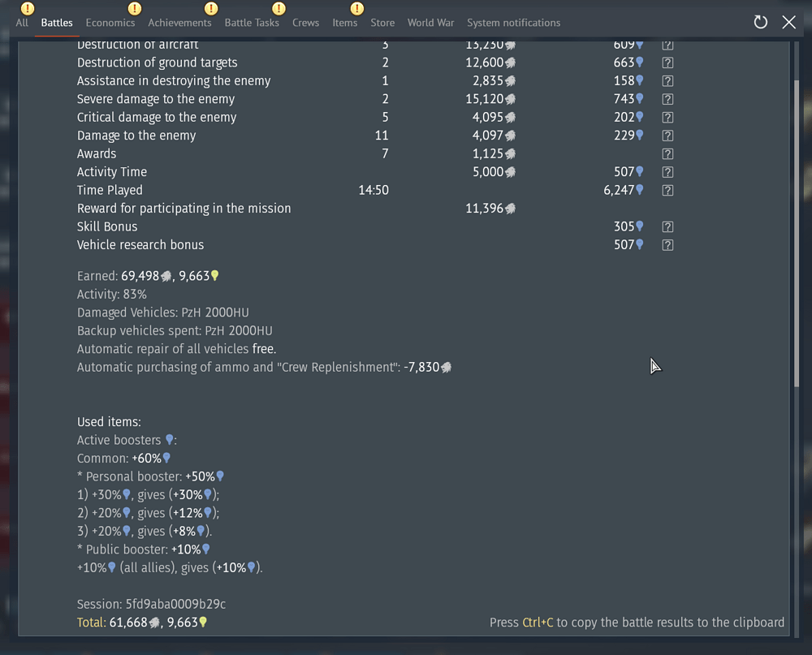Switch to System notifications tab

513,23
